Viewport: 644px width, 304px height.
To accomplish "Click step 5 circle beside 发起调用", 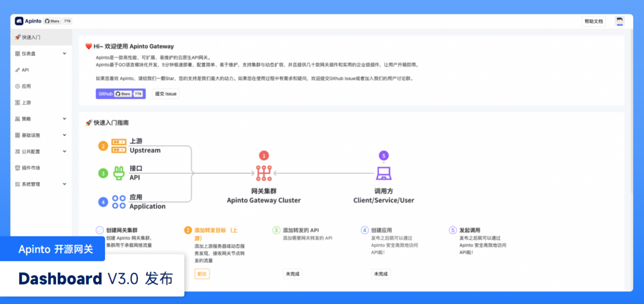I will click(x=453, y=230).
